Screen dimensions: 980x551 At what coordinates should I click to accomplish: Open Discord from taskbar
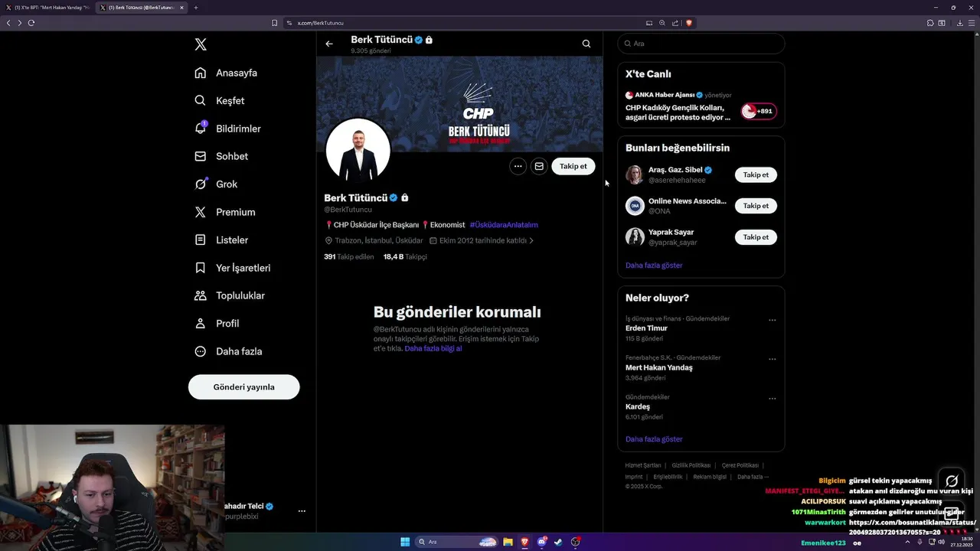click(x=542, y=542)
